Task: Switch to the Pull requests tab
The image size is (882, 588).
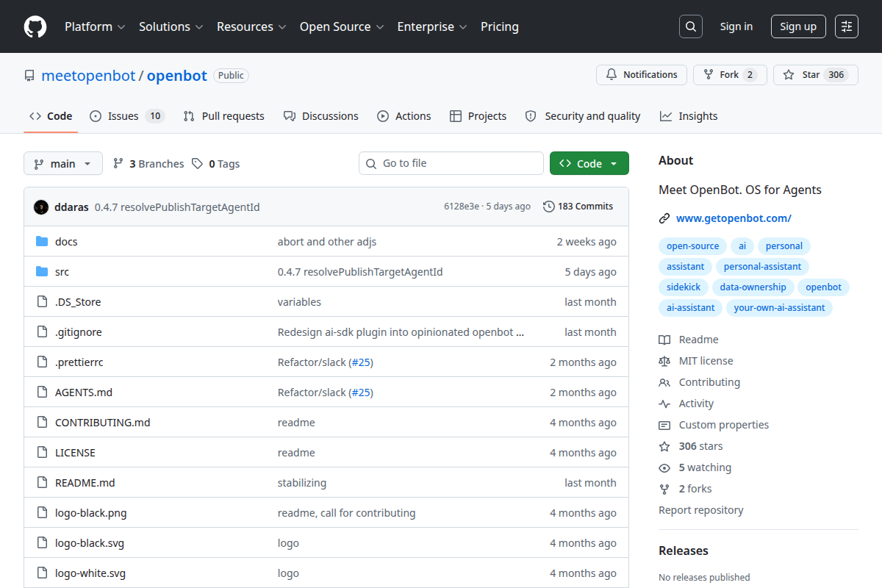Action: coord(224,116)
